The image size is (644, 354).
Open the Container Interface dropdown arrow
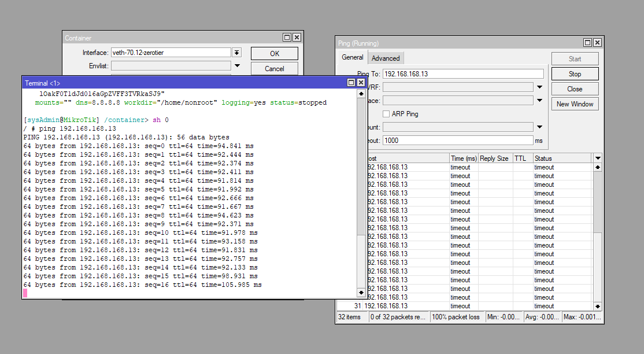236,53
